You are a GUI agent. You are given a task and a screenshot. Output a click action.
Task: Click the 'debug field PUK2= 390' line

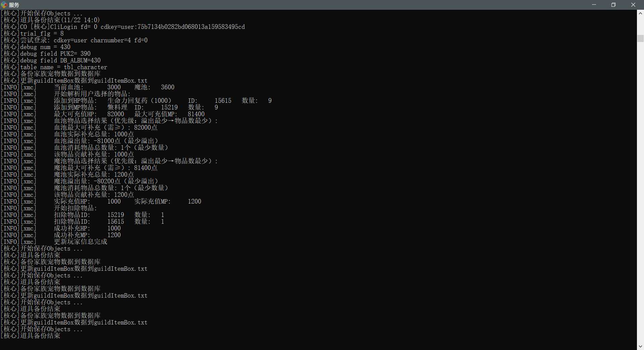click(46, 54)
